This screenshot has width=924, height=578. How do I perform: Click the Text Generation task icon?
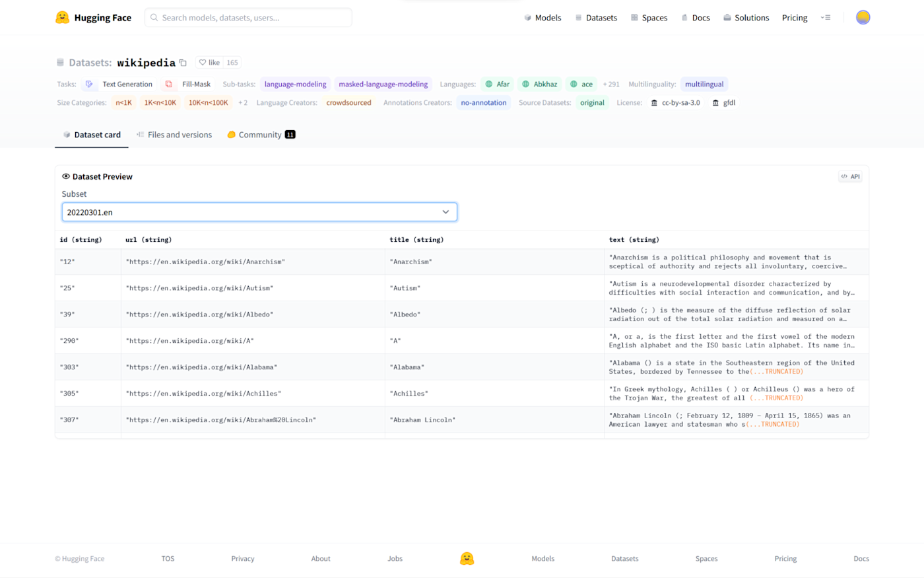coord(89,85)
